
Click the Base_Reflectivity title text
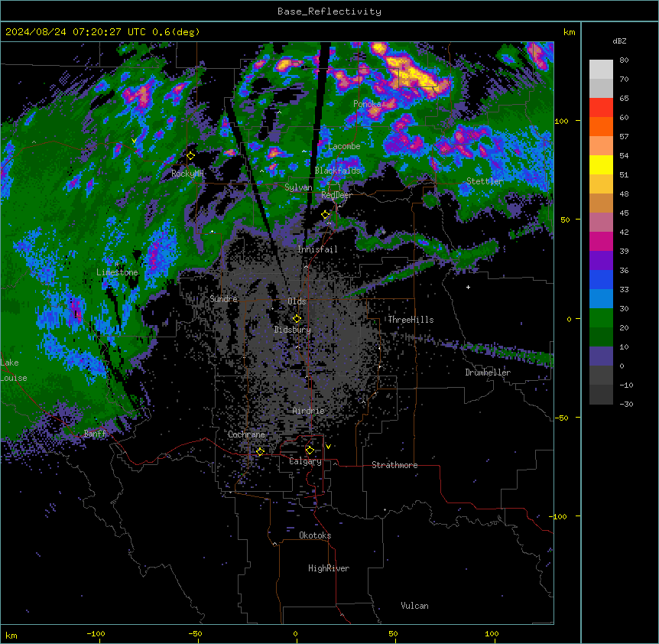coord(329,11)
